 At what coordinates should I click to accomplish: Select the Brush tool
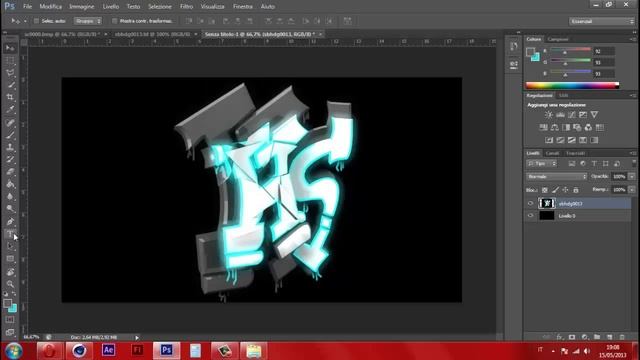click(x=10, y=135)
